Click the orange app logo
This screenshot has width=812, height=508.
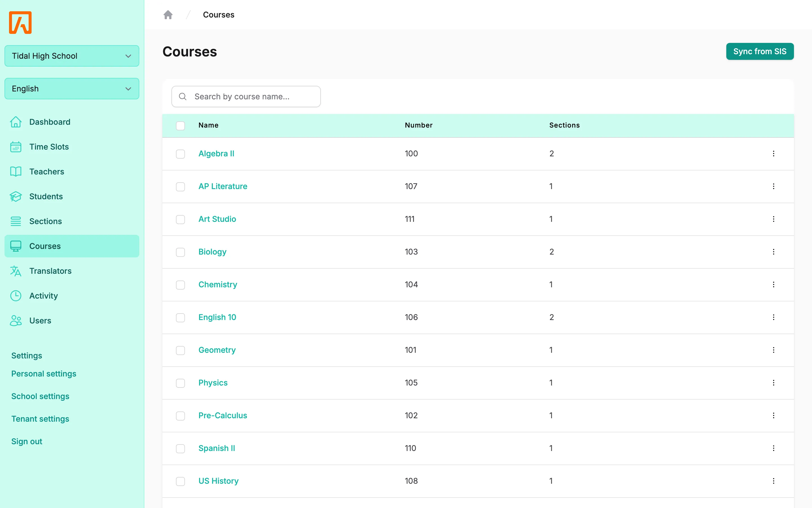[x=20, y=23]
